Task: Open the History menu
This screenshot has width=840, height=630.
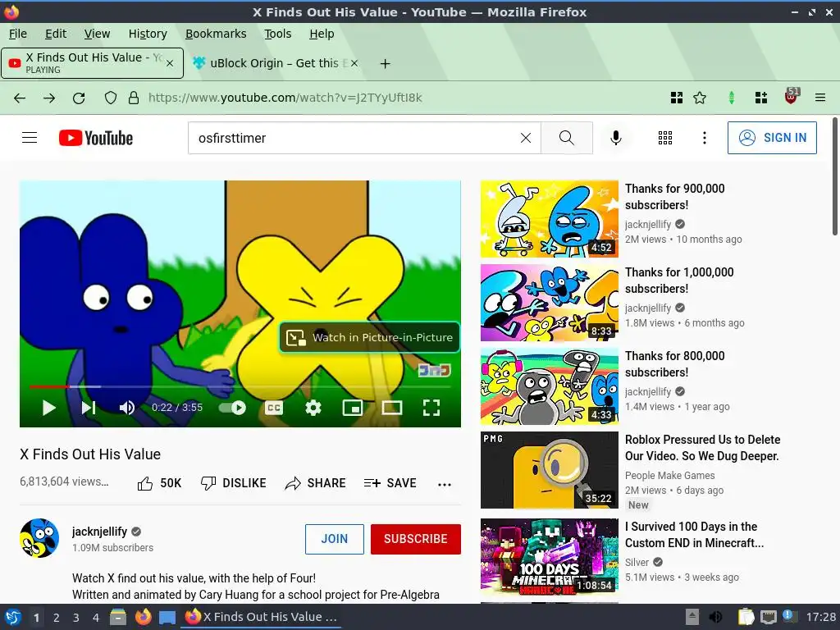Action: 148,34
